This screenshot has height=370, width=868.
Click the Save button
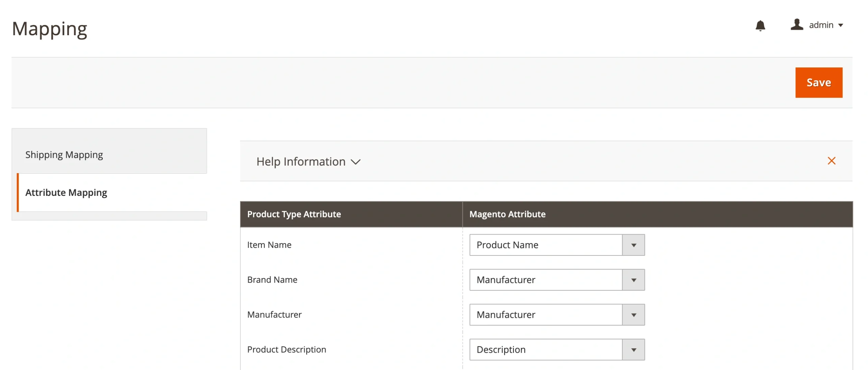coord(818,82)
